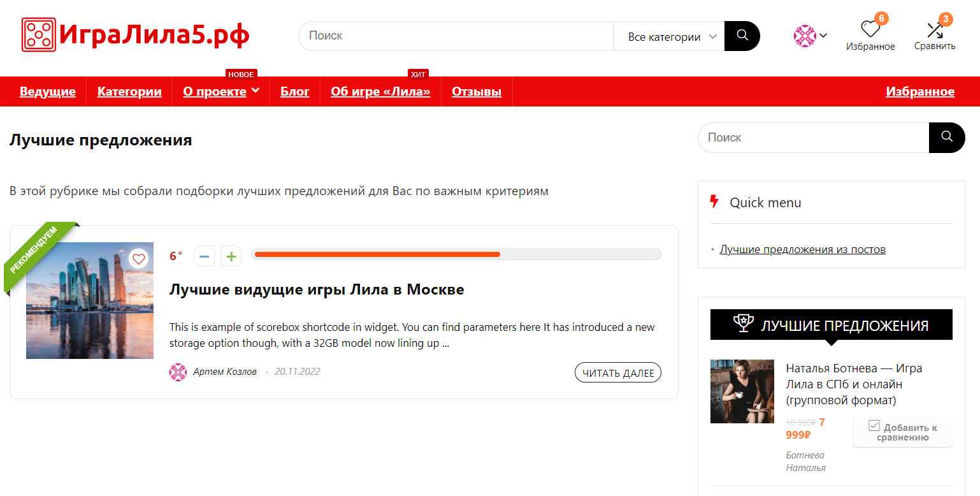This screenshot has height=496, width=980.
Task: Open Ведущие menu item
Action: (48, 92)
